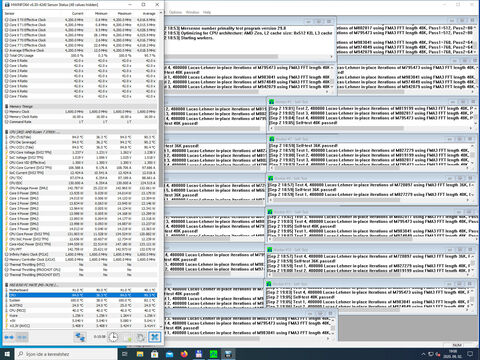Image resolution: width=480 pixels, height=360 pixels.
Task: Click the reset min/max values icon
Action: tap(140, 337)
